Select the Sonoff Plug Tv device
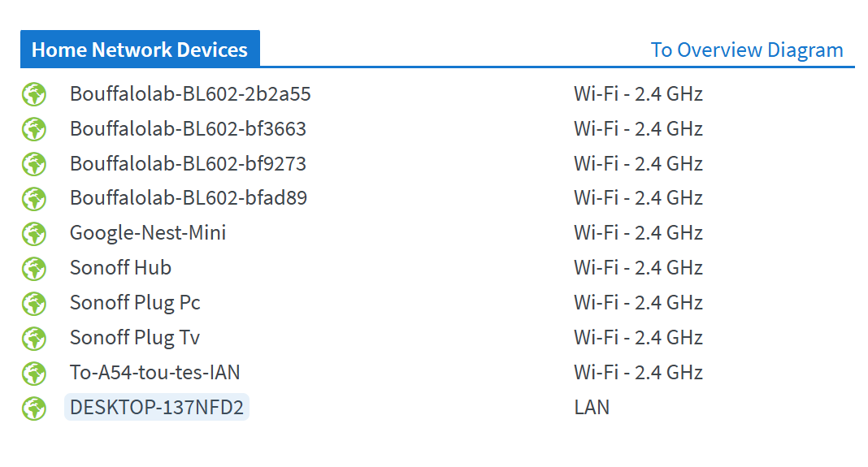Viewport: 868px width, 467px height. tap(135, 338)
